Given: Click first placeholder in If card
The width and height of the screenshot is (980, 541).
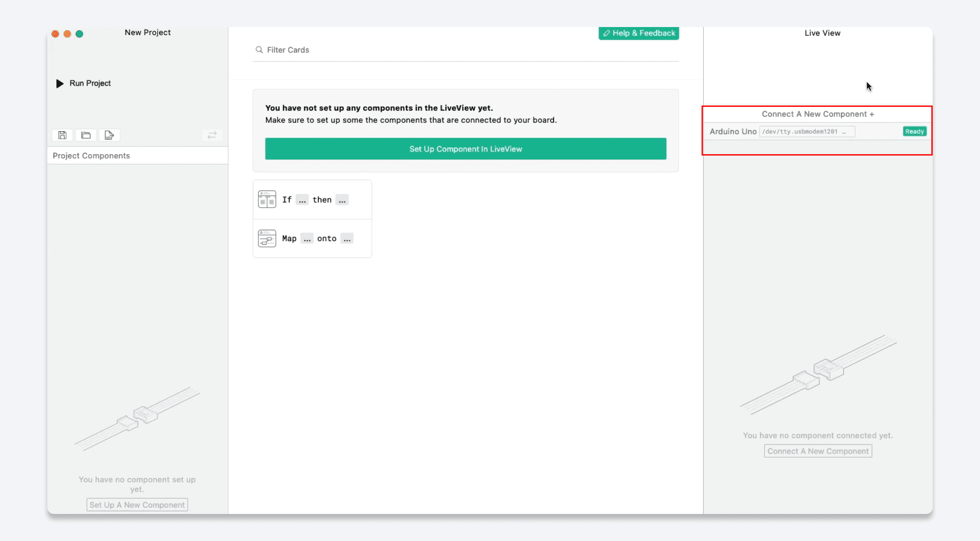Looking at the screenshot, I should pos(302,200).
